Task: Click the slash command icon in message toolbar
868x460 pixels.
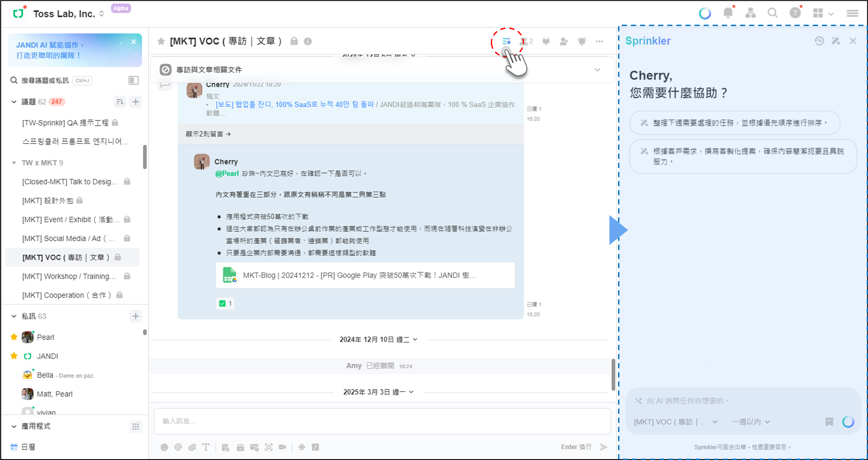Action: (x=315, y=447)
